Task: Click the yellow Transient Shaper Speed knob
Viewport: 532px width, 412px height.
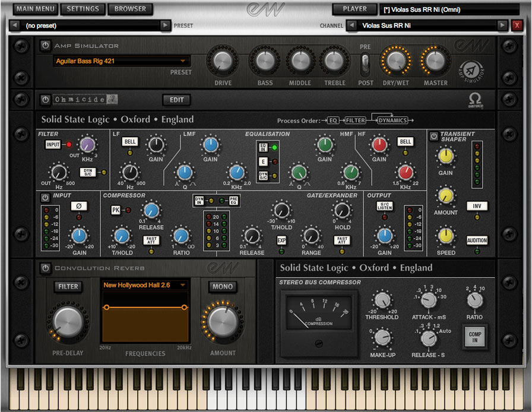Action: 446,236
